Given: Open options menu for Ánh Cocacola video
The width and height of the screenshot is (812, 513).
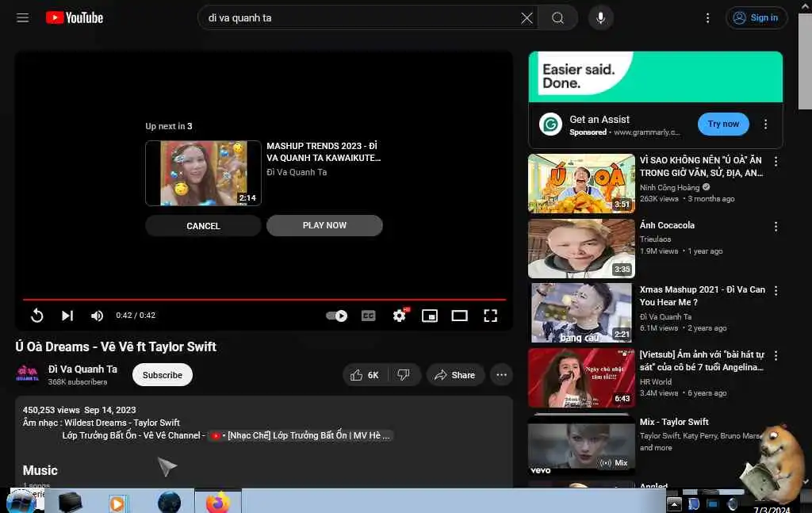Looking at the screenshot, I should pyautogui.click(x=776, y=227).
